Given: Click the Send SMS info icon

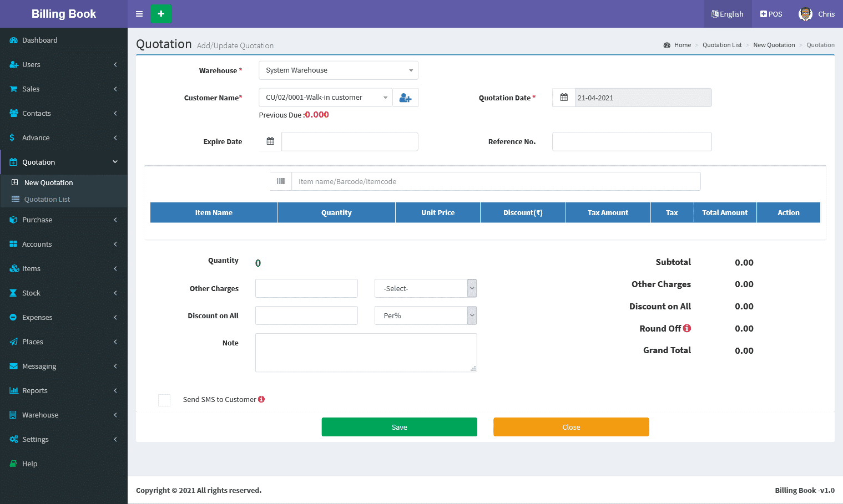Looking at the screenshot, I should [261, 399].
